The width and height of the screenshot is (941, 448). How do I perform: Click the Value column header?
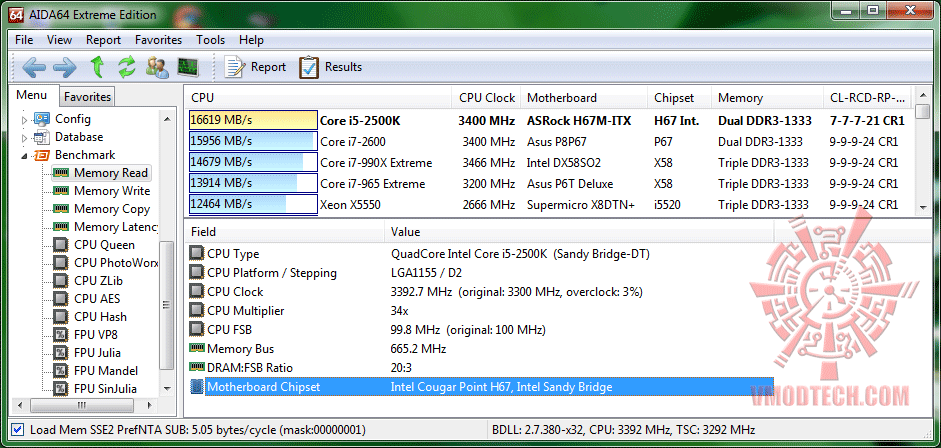pyautogui.click(x=579, y=232)
